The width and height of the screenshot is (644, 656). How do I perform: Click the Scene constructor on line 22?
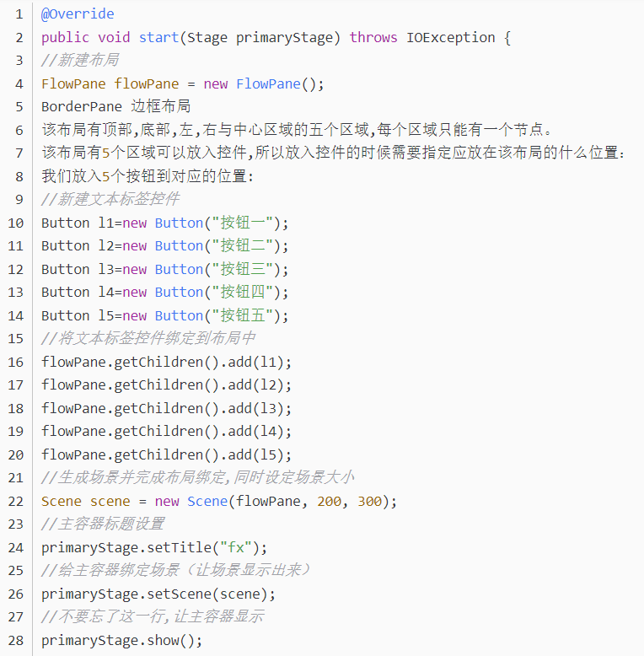coord(207,501)
